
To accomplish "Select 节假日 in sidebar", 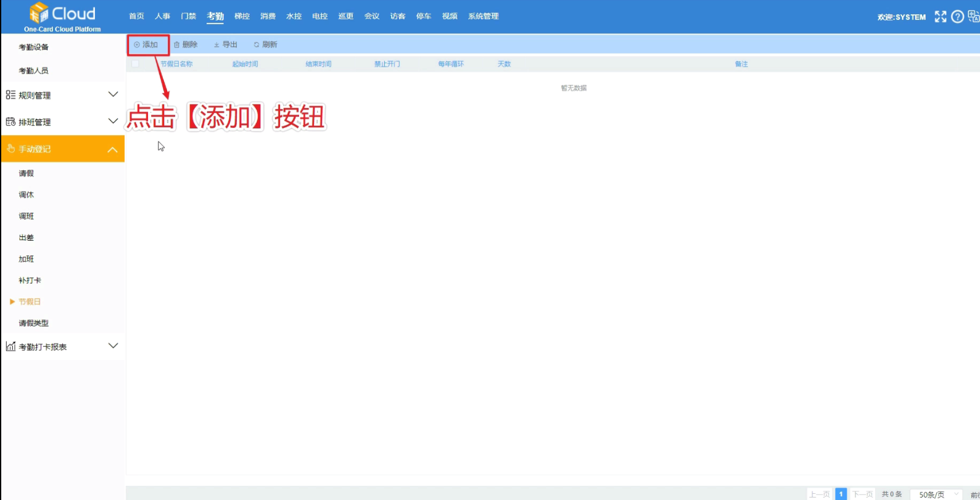I will pyautogui.click(x=30, y=302).
